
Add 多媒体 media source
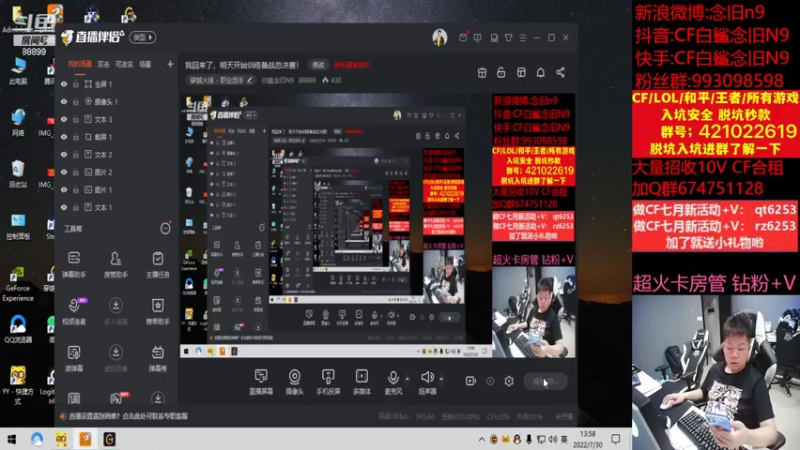coord(362,382)
